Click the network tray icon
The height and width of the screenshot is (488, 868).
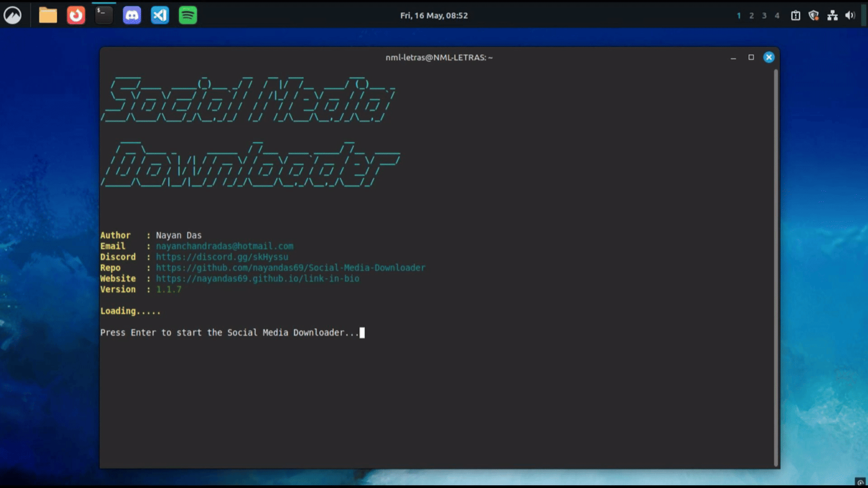click(x=832, y=15)
